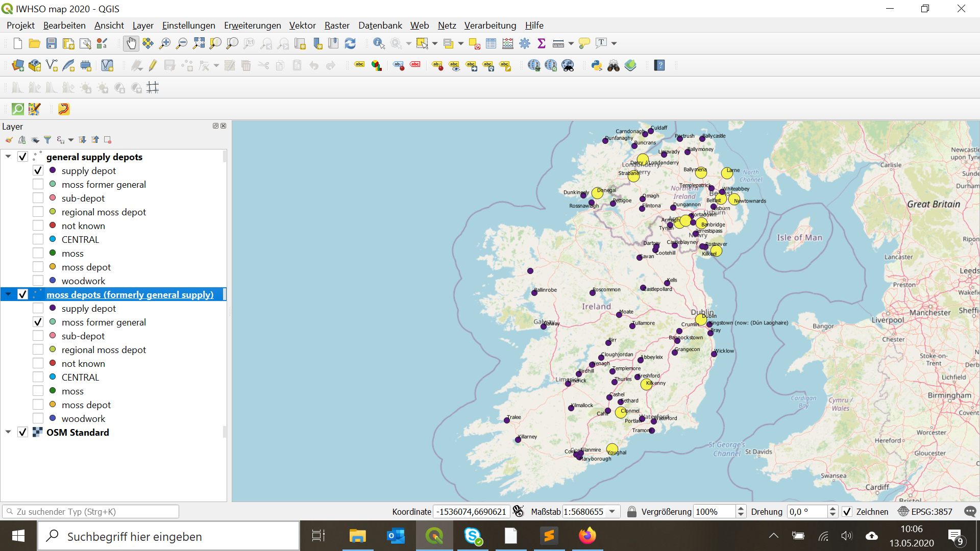Open the Verarbeitung menu
This screenshot has height=551, width=980.
(490, 25)
